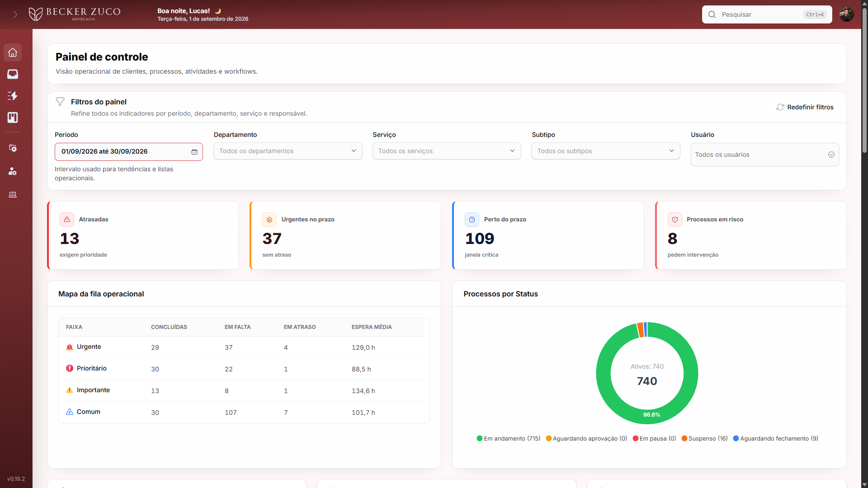Open the Home dashboard sidebar icon
Screen dimensions: 868x488
tap(13, 52)
